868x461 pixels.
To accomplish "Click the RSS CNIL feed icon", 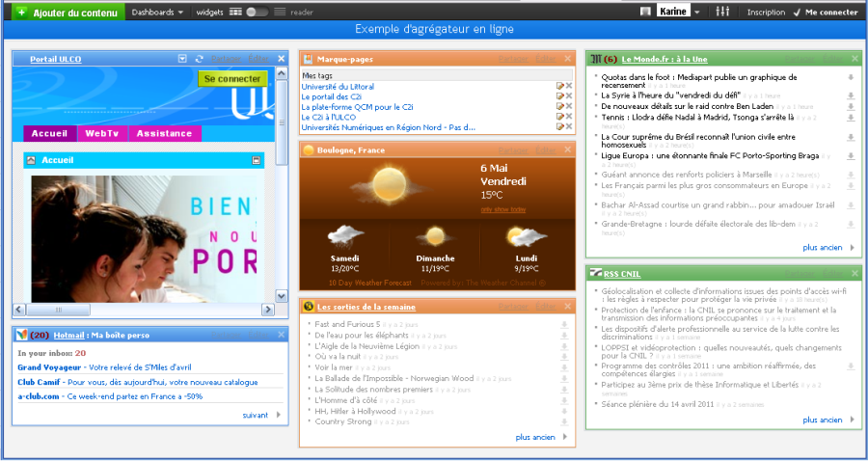I will 596,273.
